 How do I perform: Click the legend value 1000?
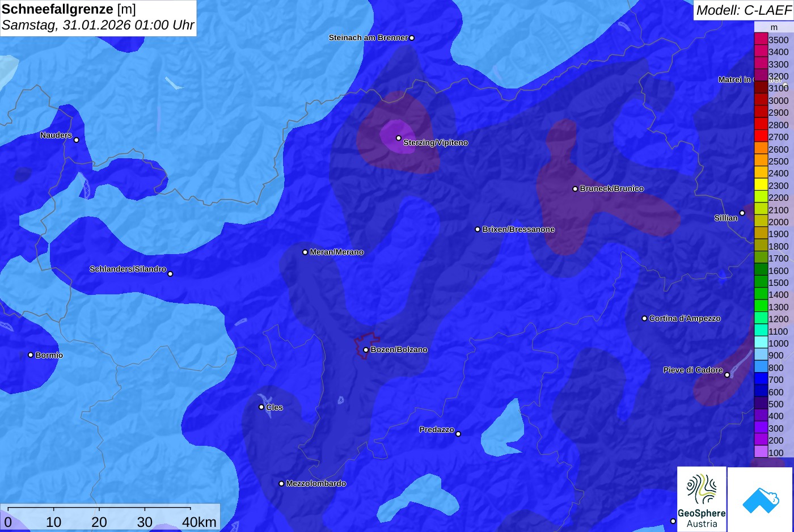[x=778, y=343]
